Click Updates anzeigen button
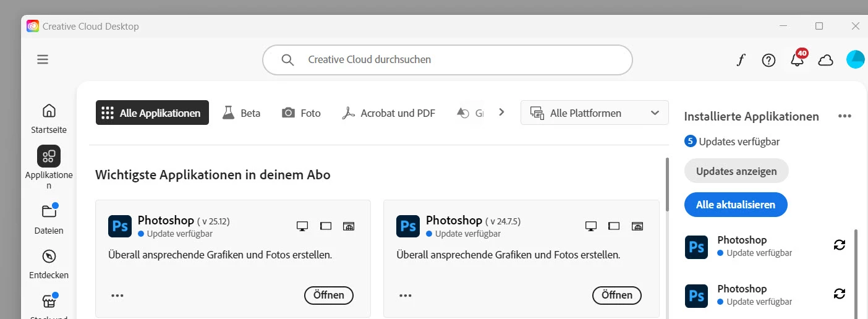This screenshot has width=868, height=319. click(x=736, y=171)
